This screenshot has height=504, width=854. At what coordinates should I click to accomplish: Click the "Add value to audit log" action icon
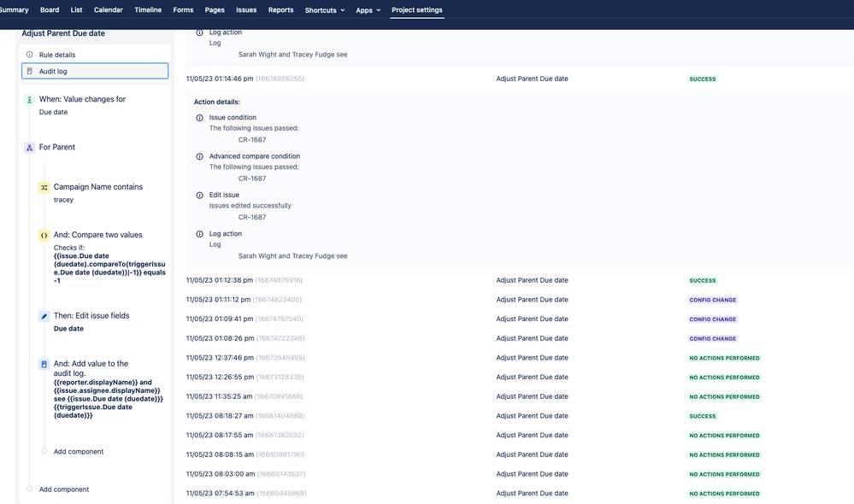(43, 366)
